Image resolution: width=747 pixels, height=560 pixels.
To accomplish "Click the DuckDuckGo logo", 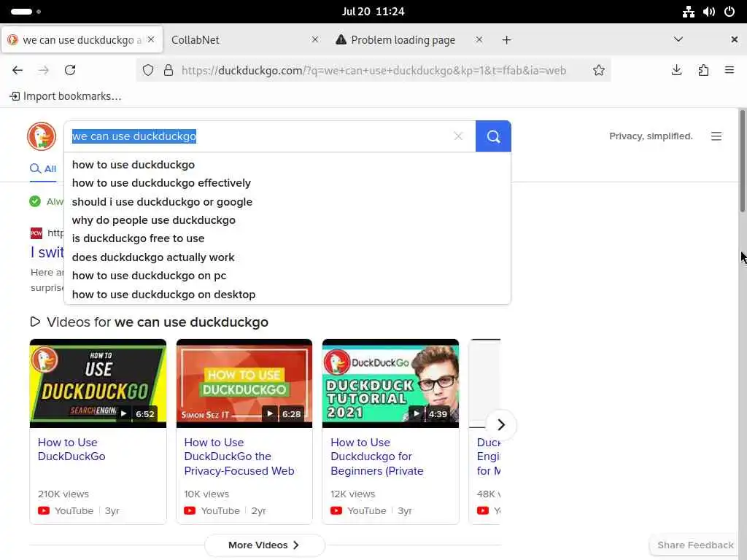I will 42,136.
